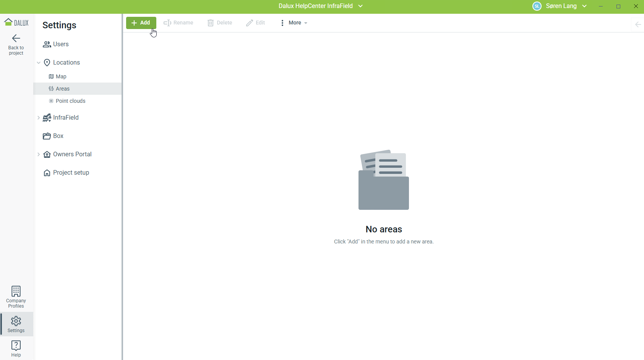This screenshot has width=644, height=360.
Task: Open the Box settings item
Action: point(58,136)
